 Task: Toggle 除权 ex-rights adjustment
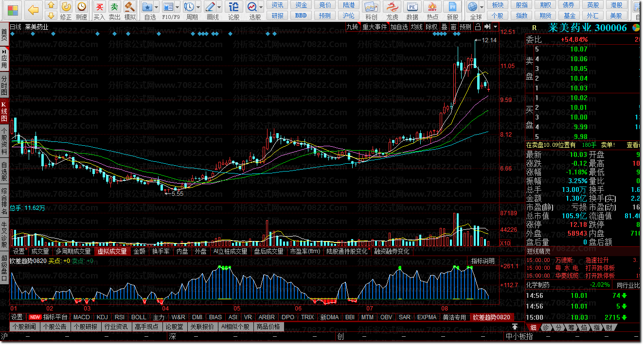tap(432, 27)
